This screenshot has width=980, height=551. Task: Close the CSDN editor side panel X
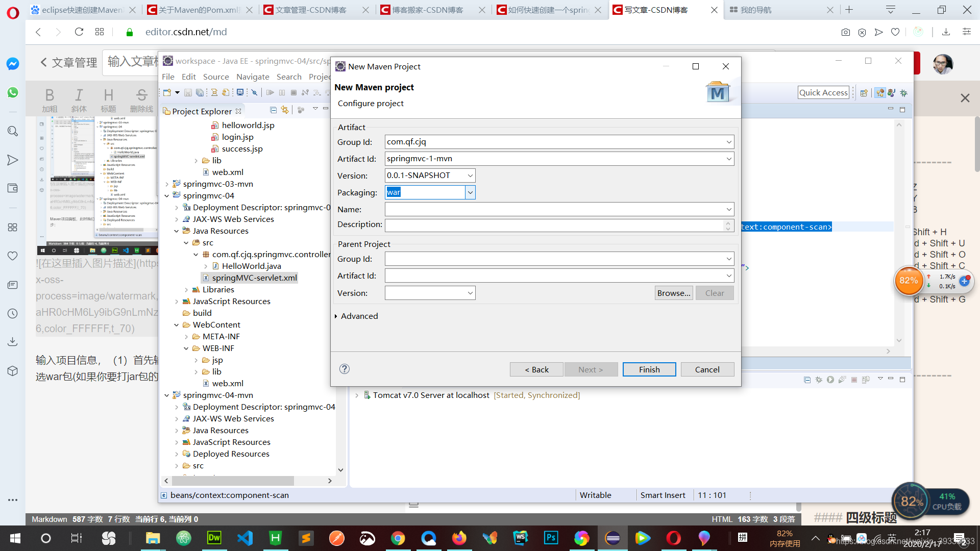tap(965, 98)
